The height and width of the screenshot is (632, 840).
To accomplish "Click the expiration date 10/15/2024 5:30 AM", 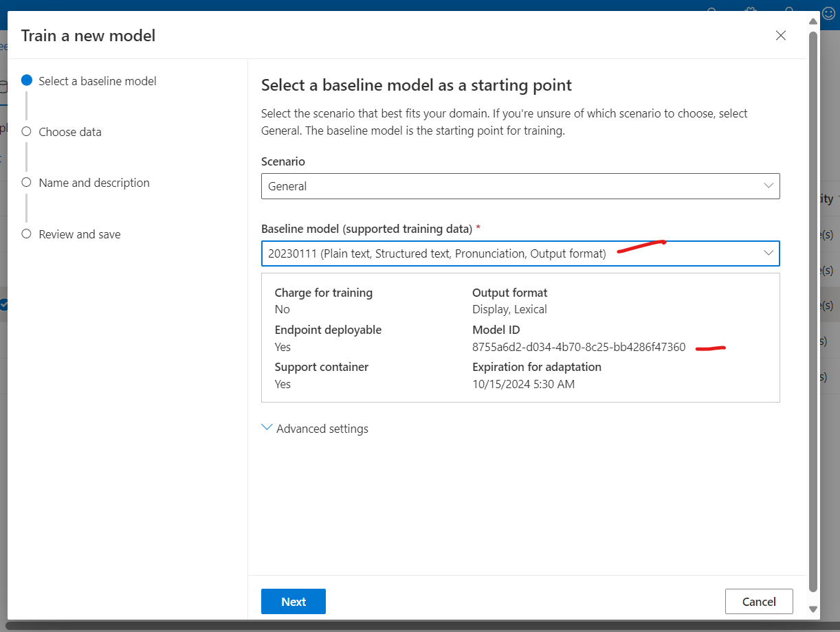I will pos(523,384).
